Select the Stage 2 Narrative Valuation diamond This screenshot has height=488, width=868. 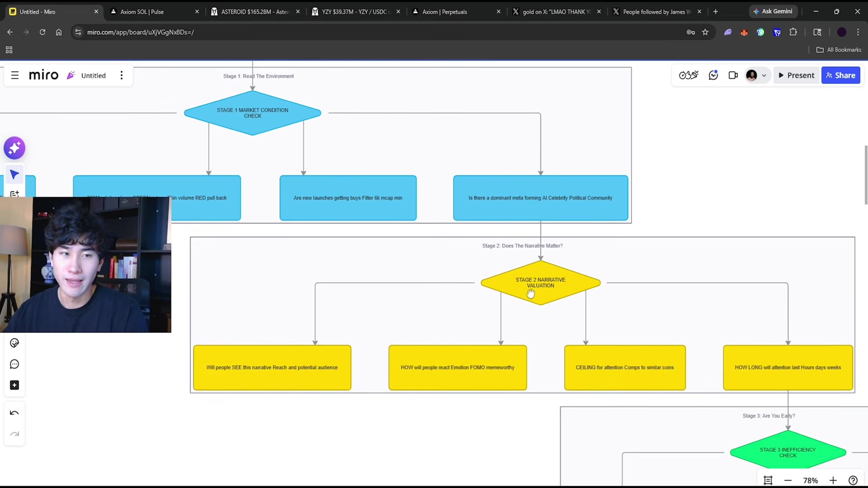[541, 283]
